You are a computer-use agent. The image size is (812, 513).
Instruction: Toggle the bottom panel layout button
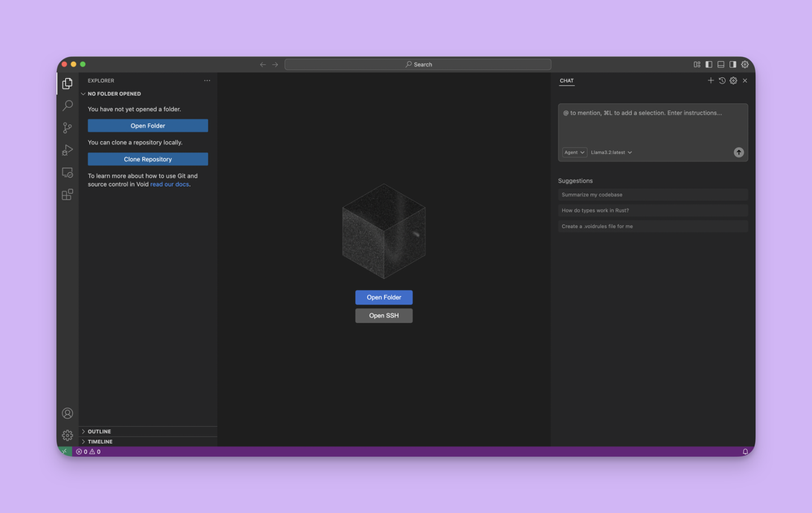(x=720, y=64)
